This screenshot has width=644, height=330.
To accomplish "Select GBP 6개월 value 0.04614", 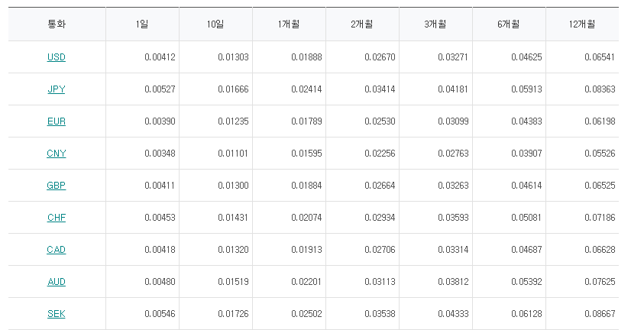I will click(x=526, y=185).
